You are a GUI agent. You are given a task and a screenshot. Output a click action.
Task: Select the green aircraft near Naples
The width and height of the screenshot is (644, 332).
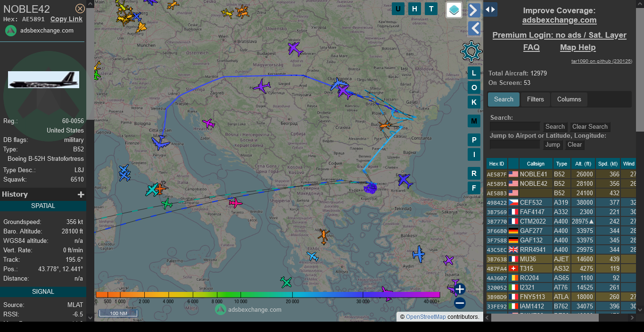pos(166,204)
